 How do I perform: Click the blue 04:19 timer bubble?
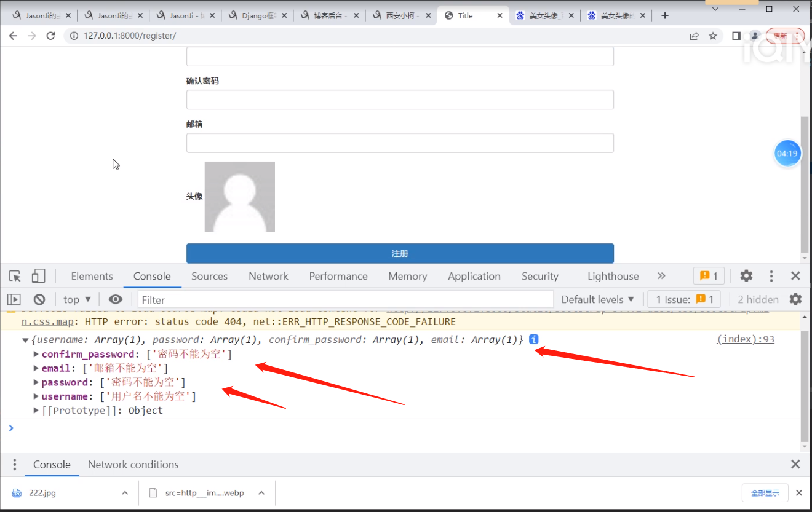click(x=787, y=154)
